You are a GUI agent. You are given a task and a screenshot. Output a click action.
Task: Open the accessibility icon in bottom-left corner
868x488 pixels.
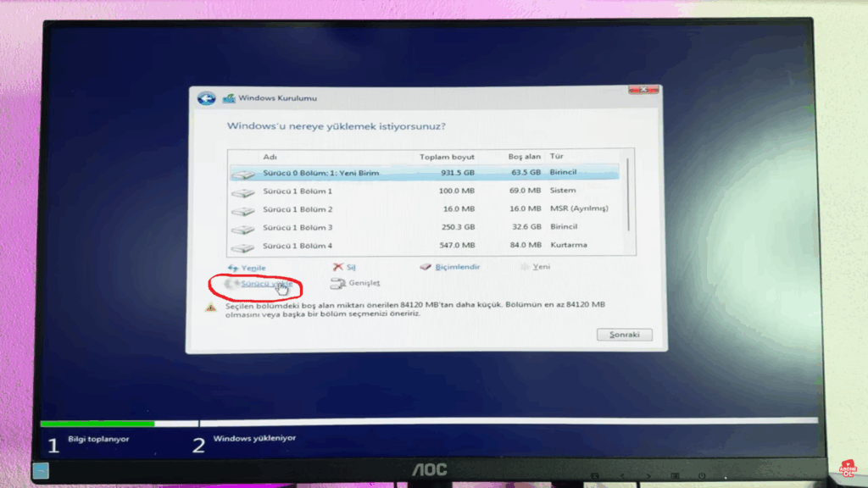(x=42, y=469)
